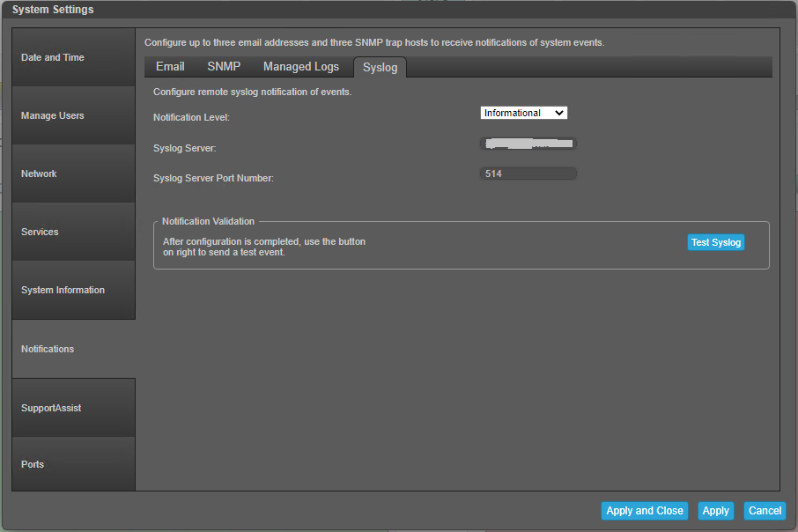Click the System Settings title bar
This screenshot has width=798, height=532.
pyautogui.click(x=396, y=10)
